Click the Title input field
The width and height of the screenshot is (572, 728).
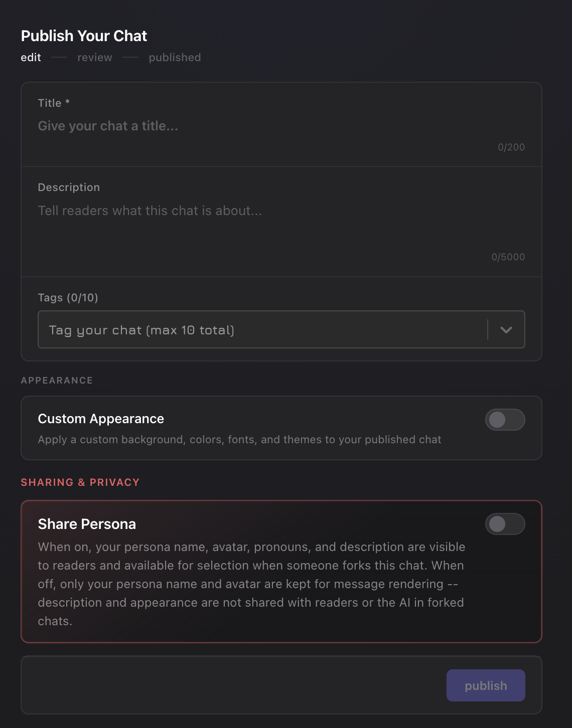(201, 125)
